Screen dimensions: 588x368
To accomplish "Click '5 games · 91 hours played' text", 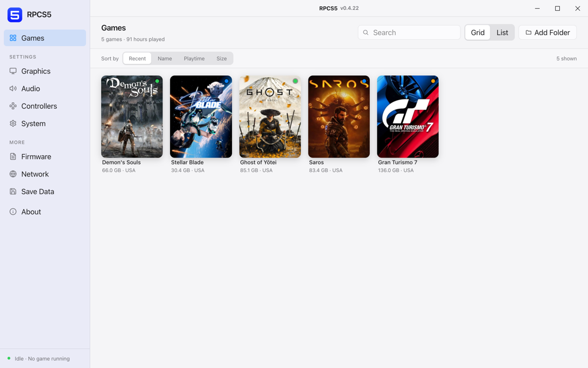I will (x=133, y=39).
